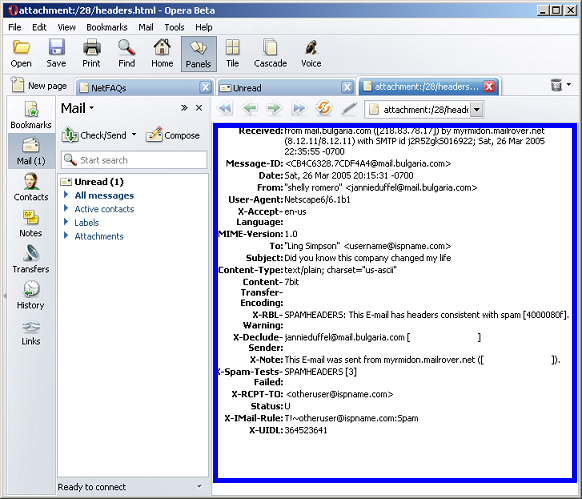Open the Check/Send dropdown arrow

pos(134,134)
